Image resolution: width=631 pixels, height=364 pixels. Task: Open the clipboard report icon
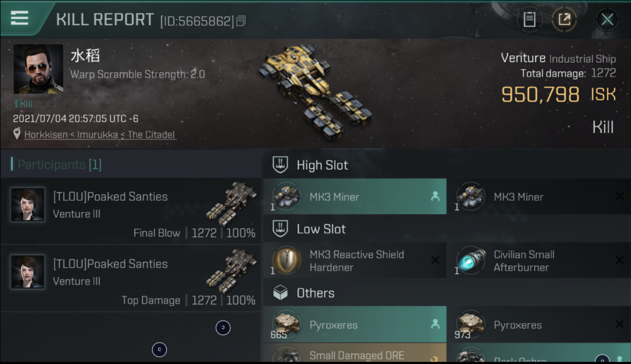(x=529, y=19)
